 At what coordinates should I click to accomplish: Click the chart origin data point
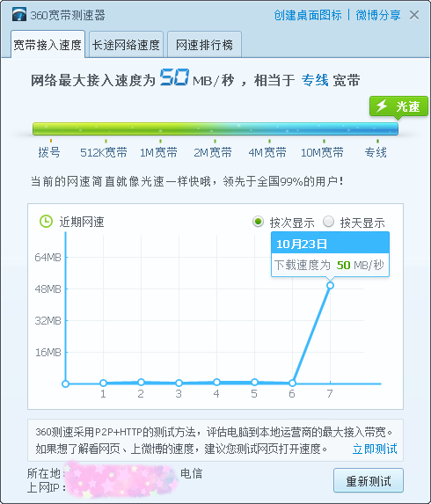click(66, 383)
